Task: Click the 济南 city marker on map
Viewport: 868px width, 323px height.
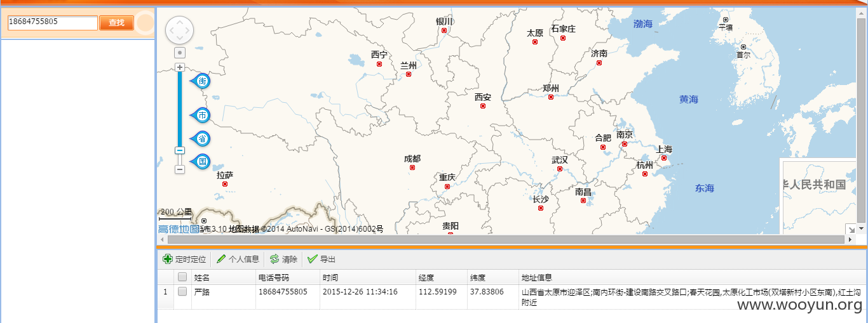Action: [599, 63]
